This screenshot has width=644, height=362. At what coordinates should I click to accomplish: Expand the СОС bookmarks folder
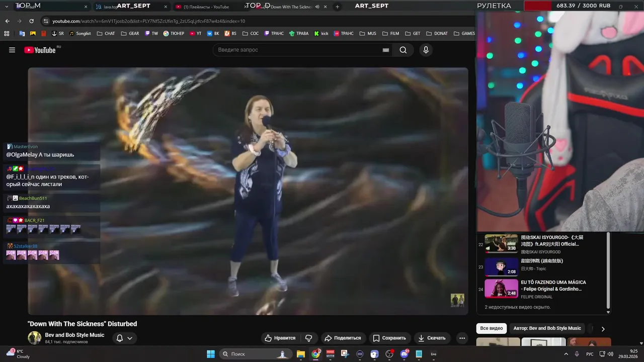(x=251, y=34)
